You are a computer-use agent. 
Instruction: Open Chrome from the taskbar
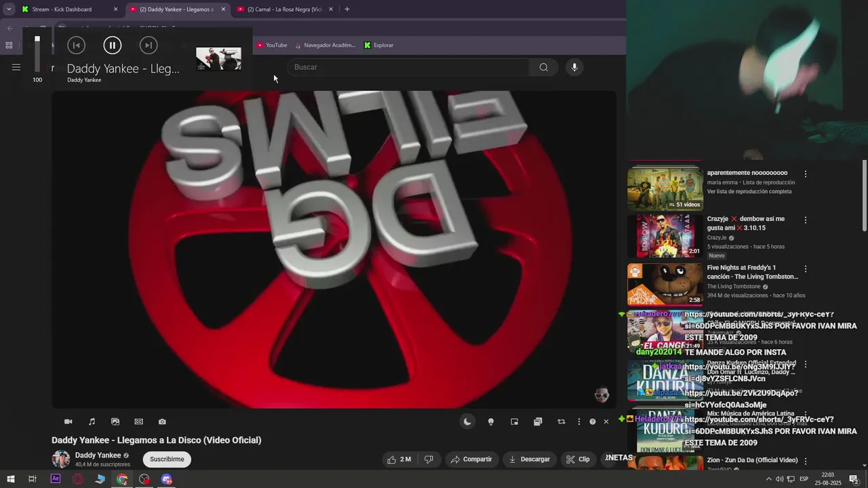(122, 479)
